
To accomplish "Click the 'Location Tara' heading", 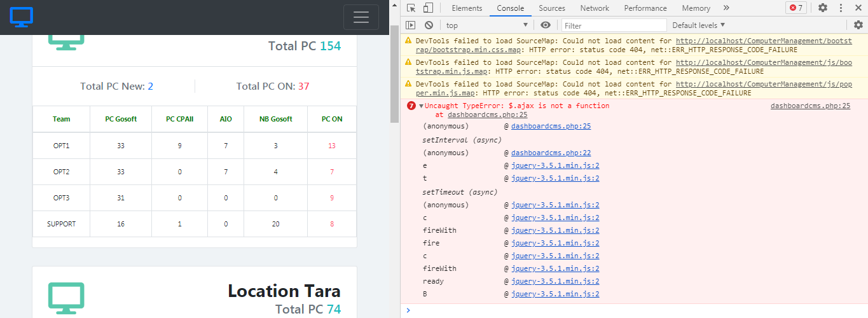I will tap(284, 291).
